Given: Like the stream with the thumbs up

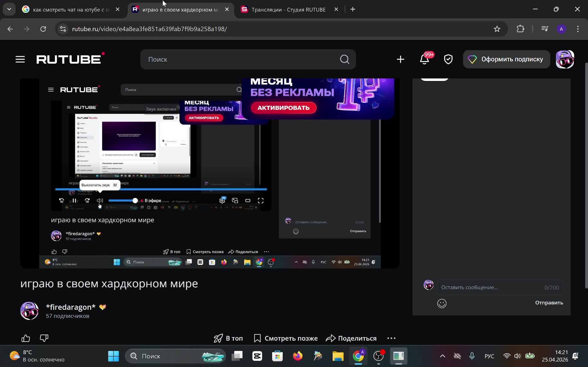Looking at the screenshot, I should click(x=26, y=338).
